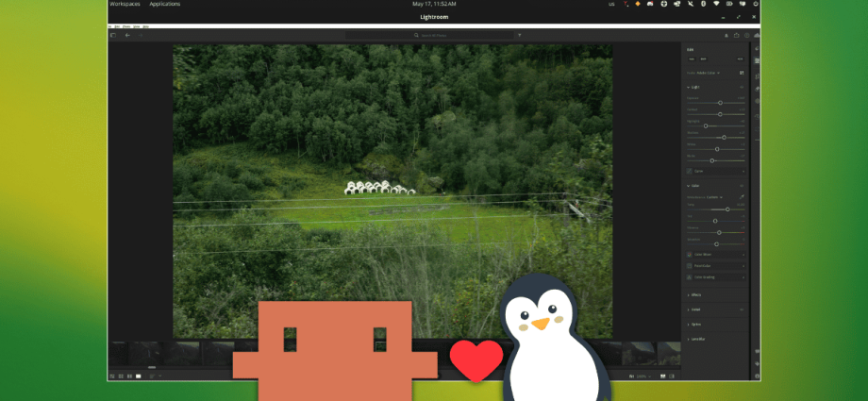
Task: Open the info icon at bottom right strip
Action: pos(758,376)
